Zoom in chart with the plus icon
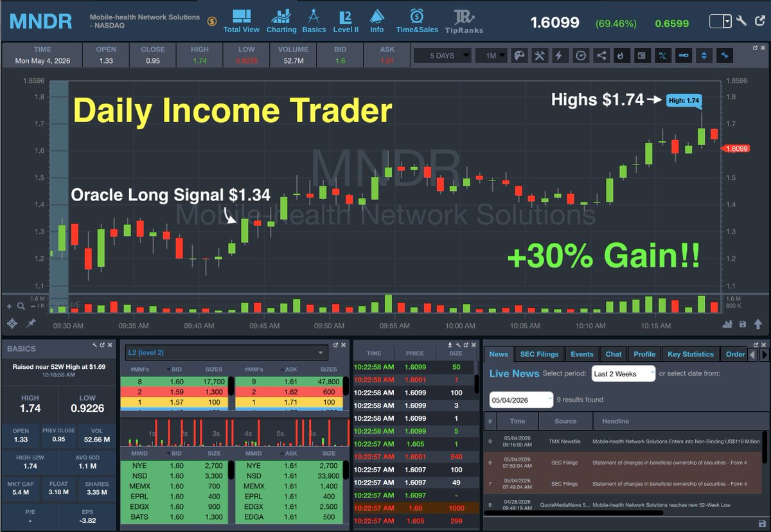The image size is (771, 532). pyautogui.click(x=10, y=306)
